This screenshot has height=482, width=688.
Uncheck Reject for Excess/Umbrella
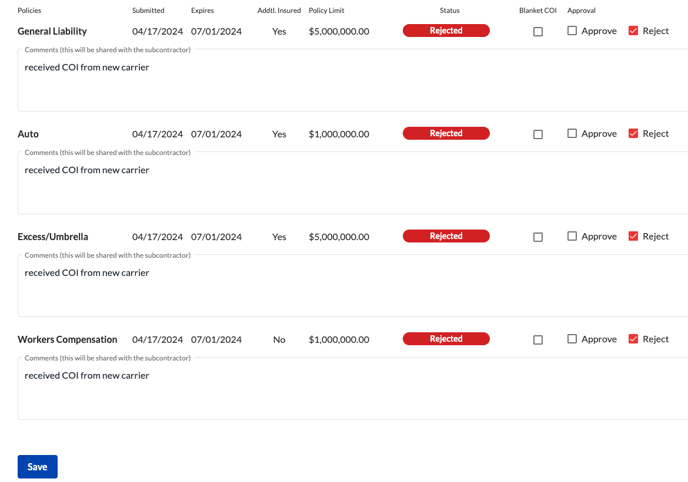point(633,236)
